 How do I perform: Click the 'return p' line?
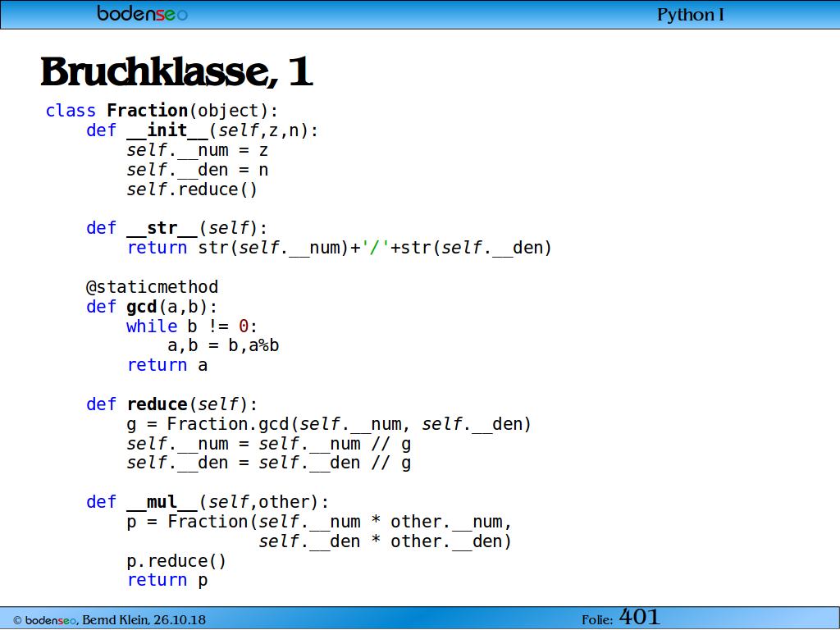tap(167, 580)
